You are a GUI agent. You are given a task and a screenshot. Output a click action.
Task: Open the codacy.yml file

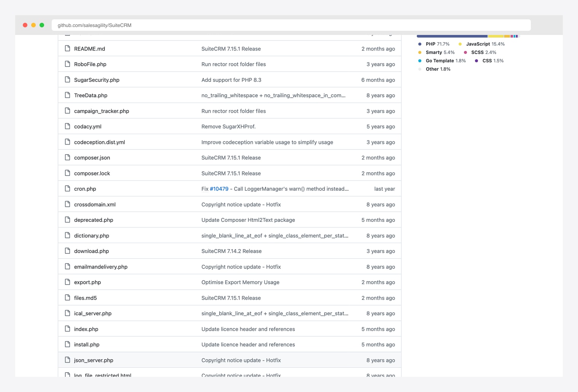tap(88, 126)
